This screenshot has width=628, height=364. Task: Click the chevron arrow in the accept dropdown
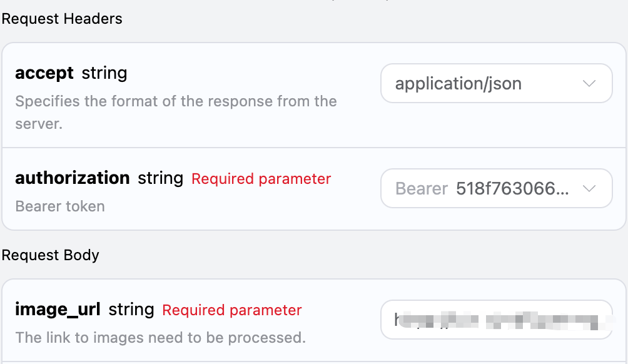(589, 83)
